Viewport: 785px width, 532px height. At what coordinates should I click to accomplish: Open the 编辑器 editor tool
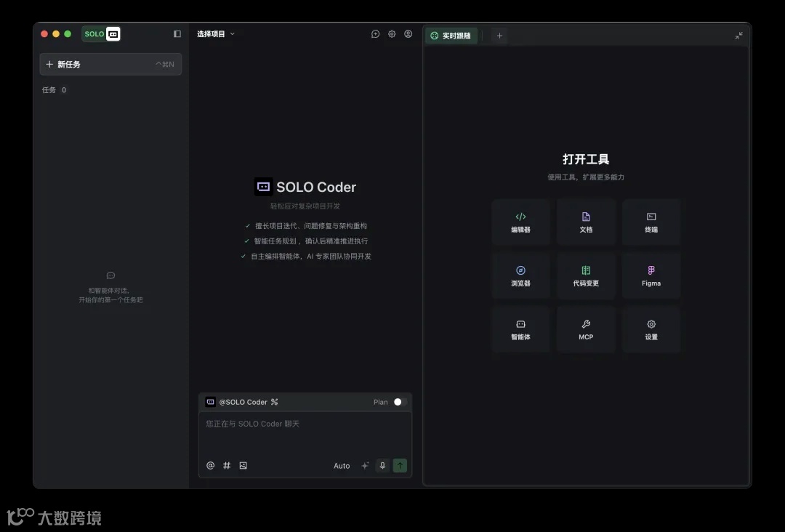click(520, 222)
